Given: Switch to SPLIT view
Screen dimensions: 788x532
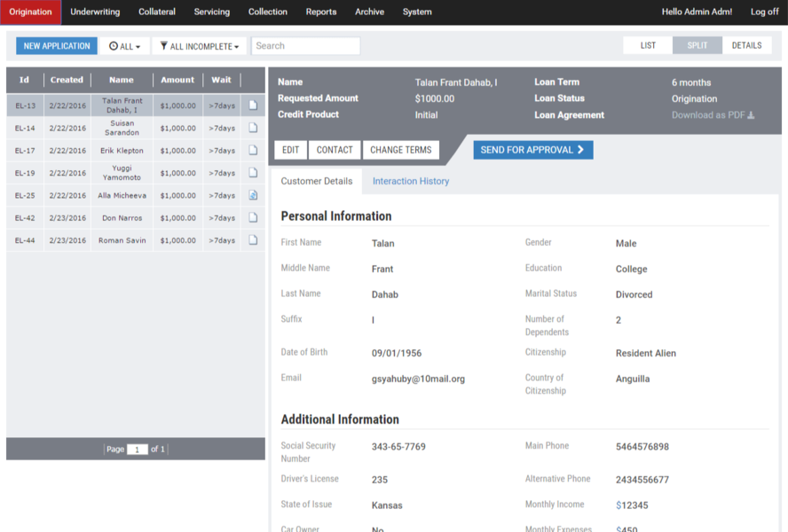Looking at the screenshot, I should [x=697, y=45].
